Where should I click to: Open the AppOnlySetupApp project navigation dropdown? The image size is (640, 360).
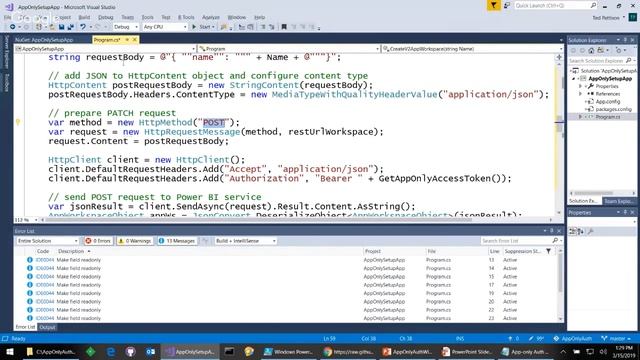coord(105,49)
